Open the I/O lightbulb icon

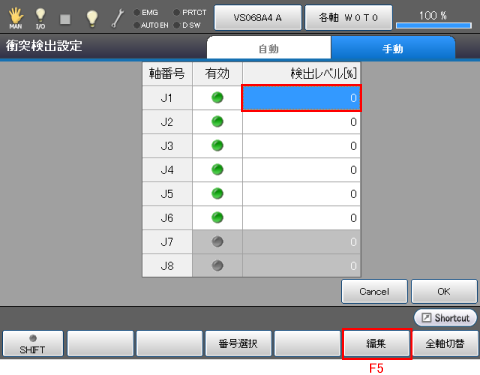coord(40,18)
